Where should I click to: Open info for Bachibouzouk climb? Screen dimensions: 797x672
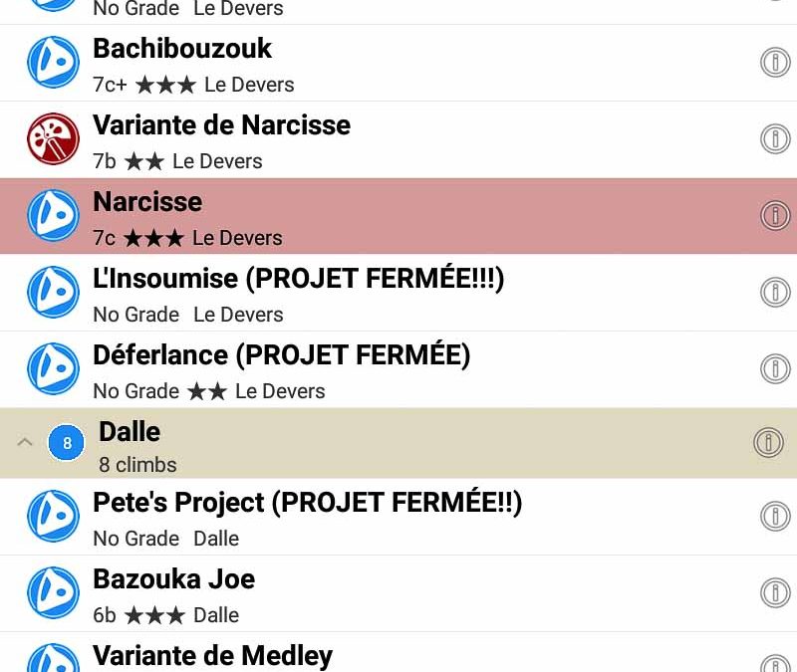[x=774, y=62]
